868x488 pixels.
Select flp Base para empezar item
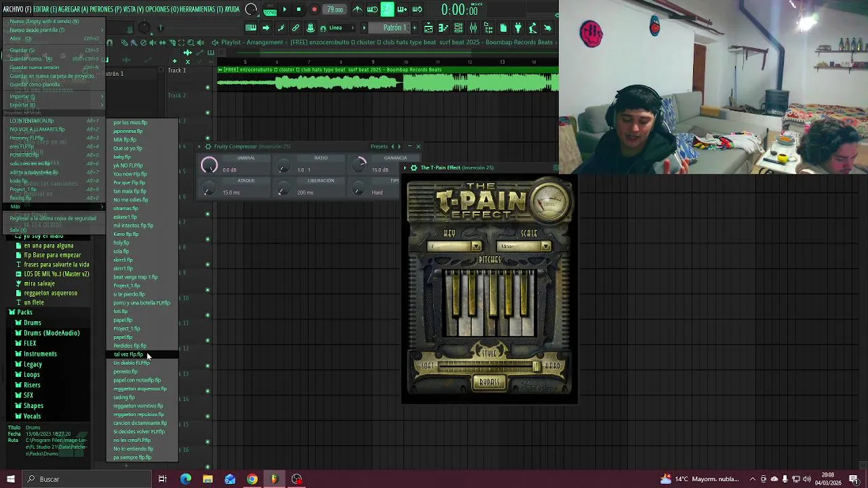tap(52, 256)
